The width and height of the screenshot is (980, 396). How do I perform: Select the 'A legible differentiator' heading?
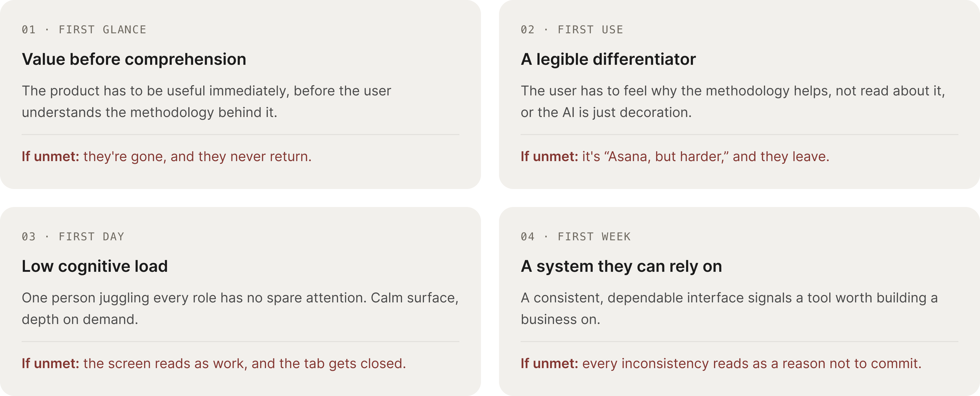(x=608, y=59)
